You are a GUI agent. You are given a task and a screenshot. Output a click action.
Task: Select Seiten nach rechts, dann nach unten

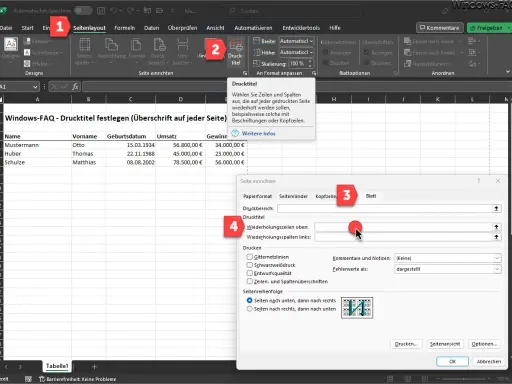click(249, 309)
